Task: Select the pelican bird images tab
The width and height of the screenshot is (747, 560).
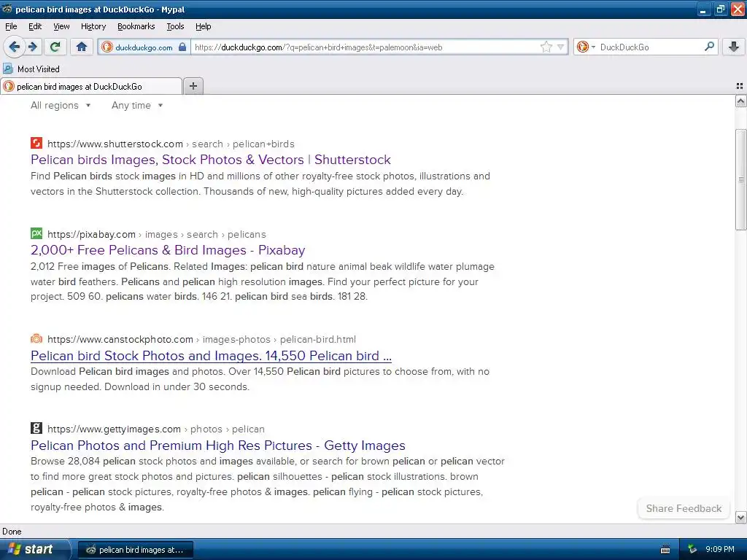Action: (91, 86)
